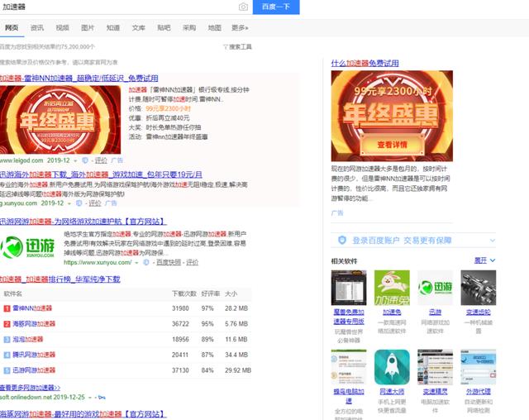529x420 pixels.
Task: Open 百度快照 cached page link
Action: pos(169,262)
